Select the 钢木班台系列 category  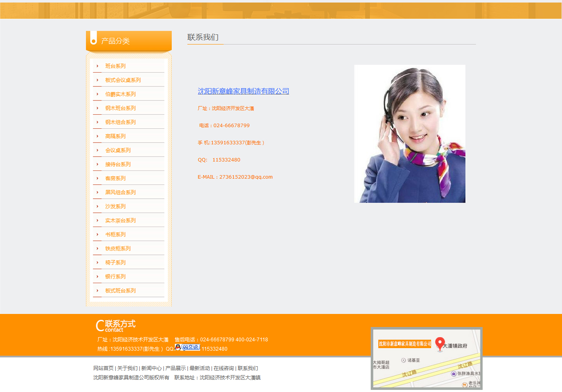120,108
